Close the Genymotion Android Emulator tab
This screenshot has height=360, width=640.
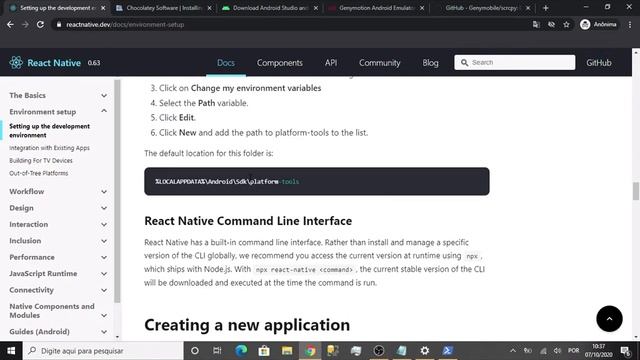422,8
